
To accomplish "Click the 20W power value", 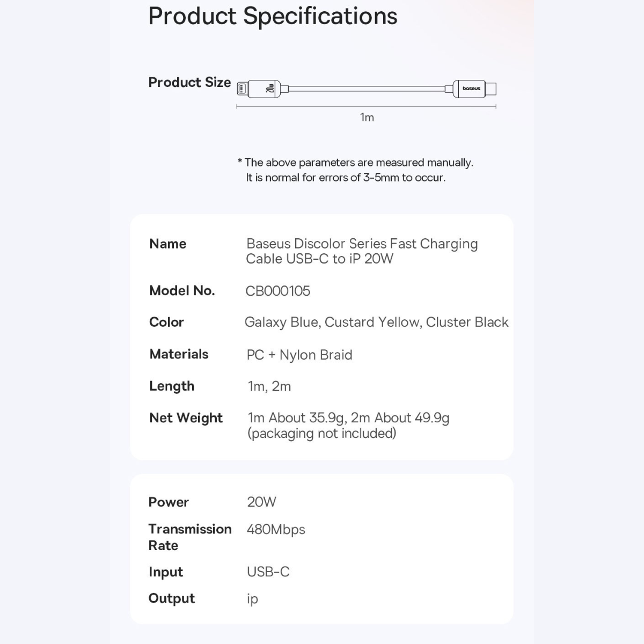I will coord(261,502).
